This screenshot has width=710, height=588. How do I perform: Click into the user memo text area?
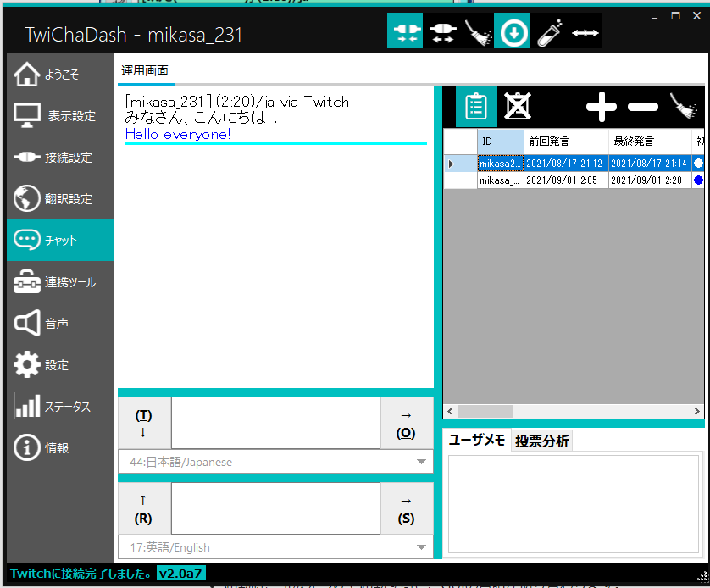574,504
